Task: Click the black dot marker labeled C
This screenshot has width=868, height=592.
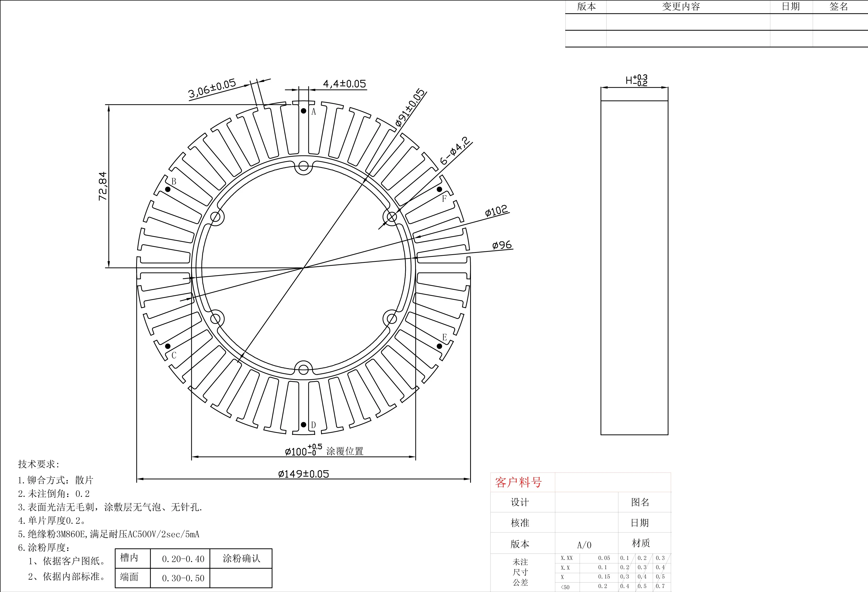Action: pyautogui.click(x=168, y=346)
